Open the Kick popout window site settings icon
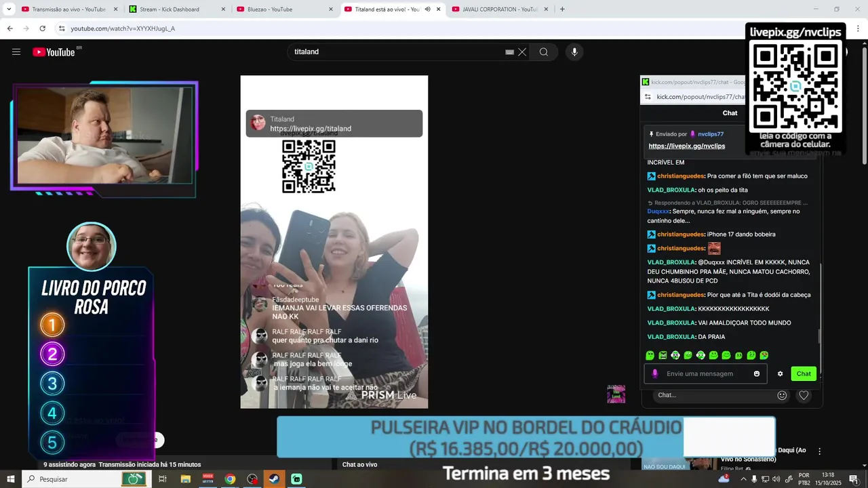Viewport: 868px width, 488px height. point(648,97)
